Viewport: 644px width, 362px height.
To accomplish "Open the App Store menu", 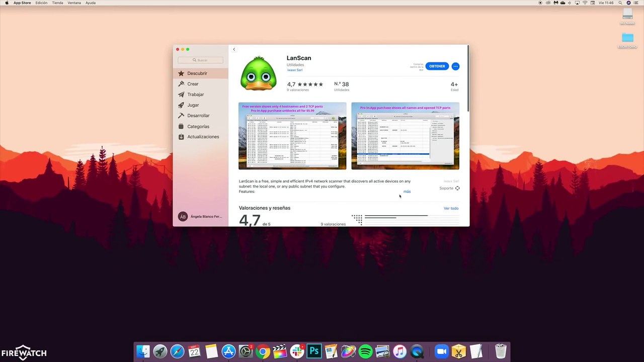I will [x=22, y=3].
